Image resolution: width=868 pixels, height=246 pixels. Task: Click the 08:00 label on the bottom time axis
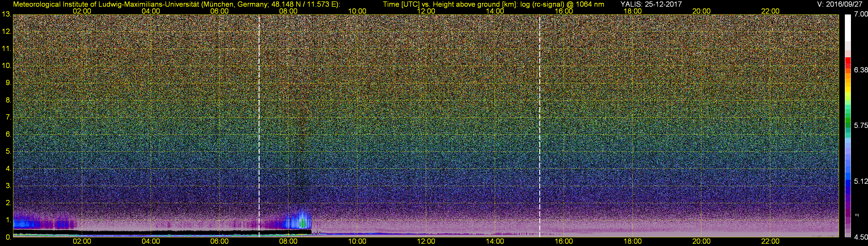click(x=288, y=241)
